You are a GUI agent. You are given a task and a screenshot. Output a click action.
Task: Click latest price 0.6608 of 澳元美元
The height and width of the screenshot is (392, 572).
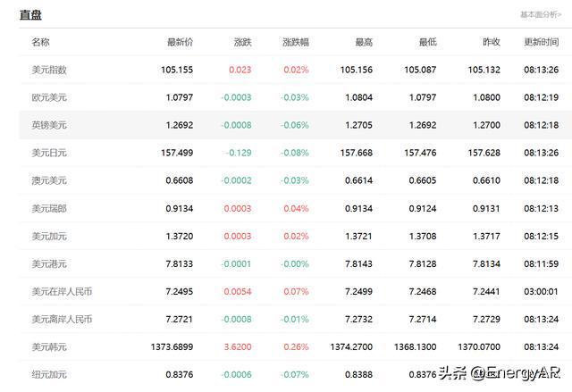click(x=179, y=180)
